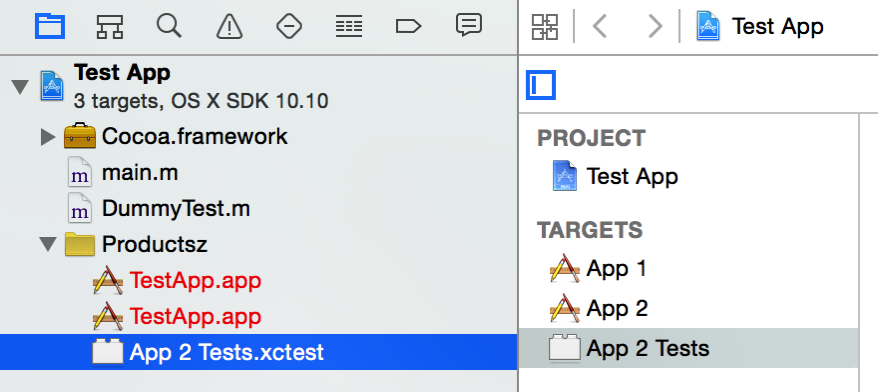Collapse the Productsz folder disclosure triangle

(49, 244)
